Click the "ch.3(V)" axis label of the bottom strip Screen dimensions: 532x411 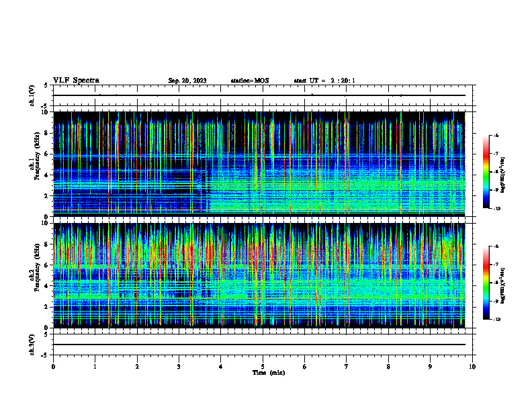tap(32, 345)
